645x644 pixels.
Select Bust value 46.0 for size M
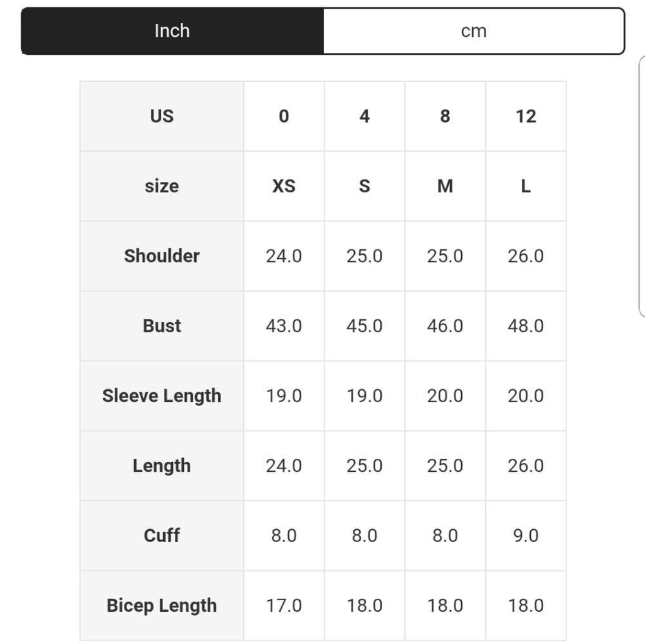coord(445,326)
